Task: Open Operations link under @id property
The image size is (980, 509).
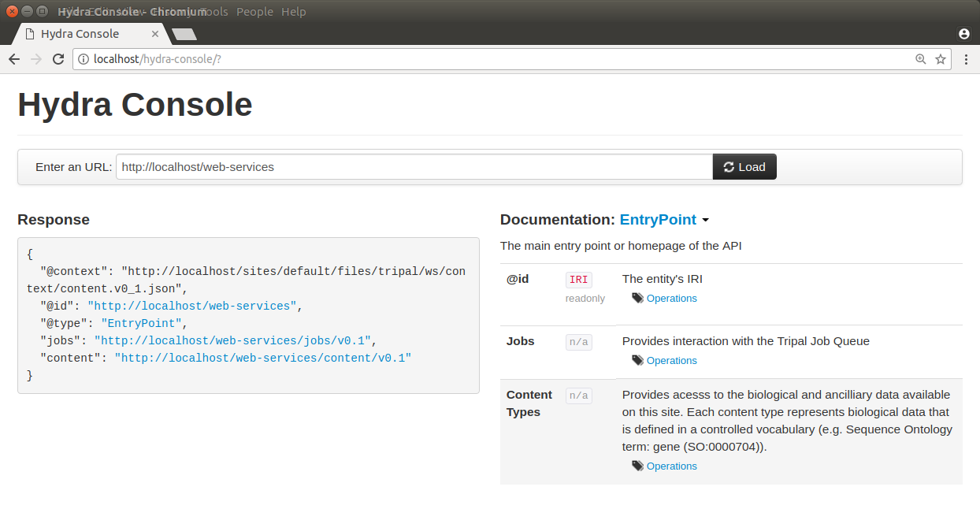Action: click(671, 299)
